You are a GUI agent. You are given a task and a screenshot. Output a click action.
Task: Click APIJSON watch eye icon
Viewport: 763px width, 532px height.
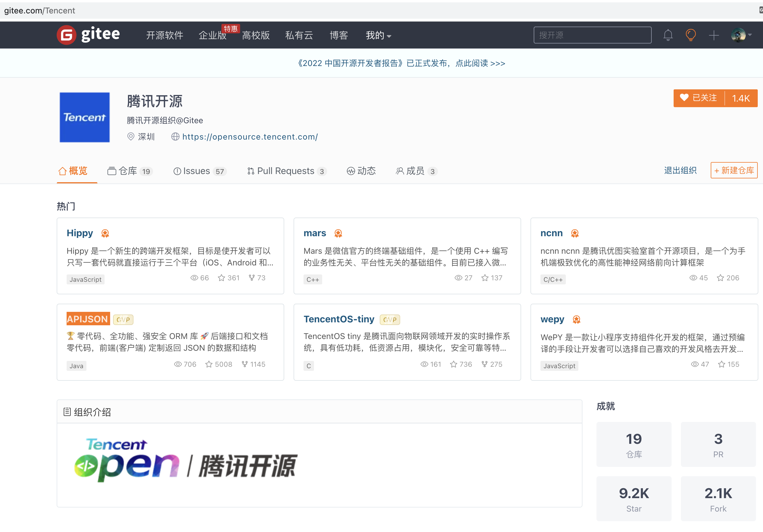178,364
